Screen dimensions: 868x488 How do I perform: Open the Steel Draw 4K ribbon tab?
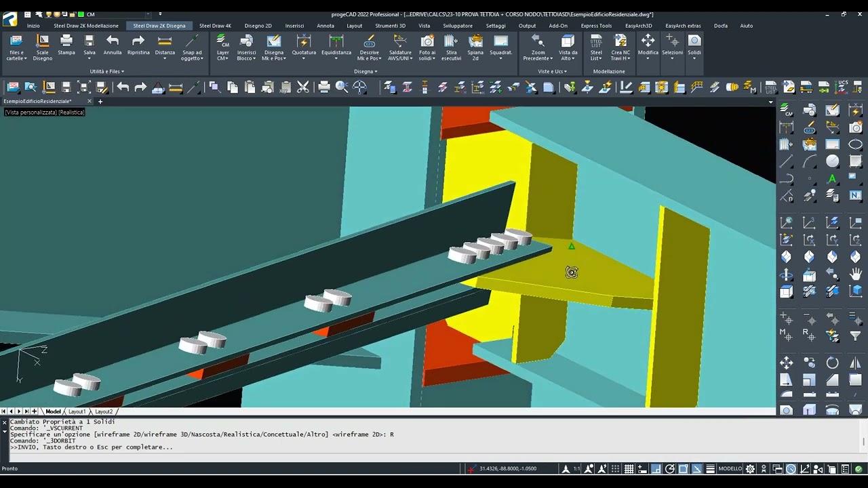(x=215, y=26)
